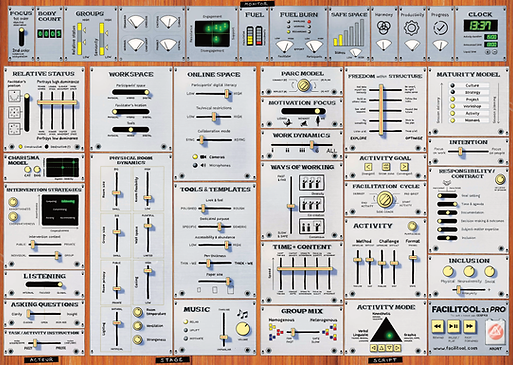Toggle the Goal setting switch in Responsibility/Contract
This screenshot has height=365, width=513.
[447, 196]
